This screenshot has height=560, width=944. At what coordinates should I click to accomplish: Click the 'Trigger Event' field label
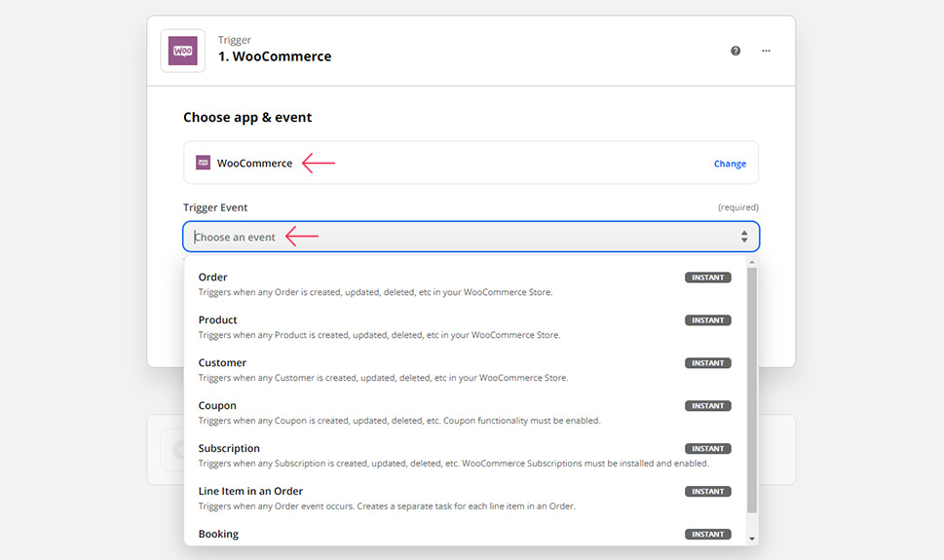[215, 207]
